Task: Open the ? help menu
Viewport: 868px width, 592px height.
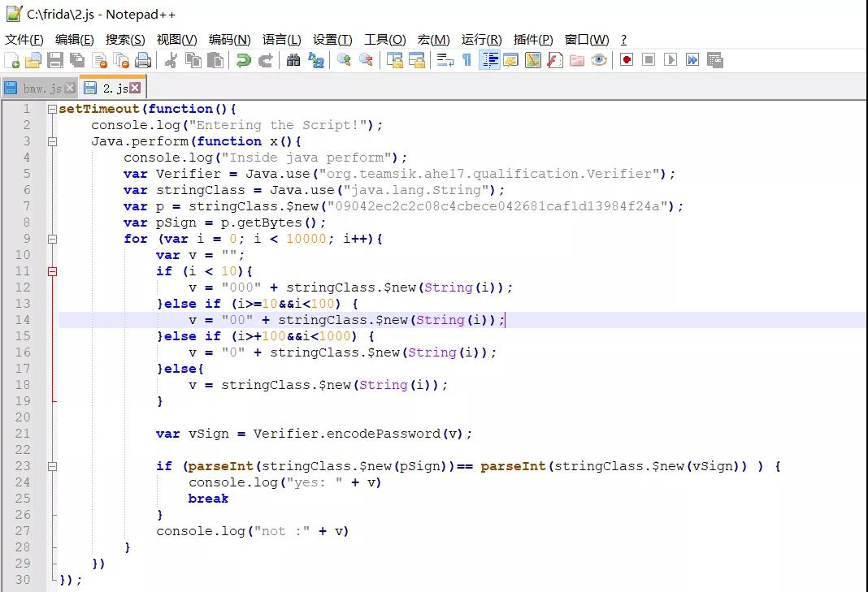Action: click(x=623, y=40)
